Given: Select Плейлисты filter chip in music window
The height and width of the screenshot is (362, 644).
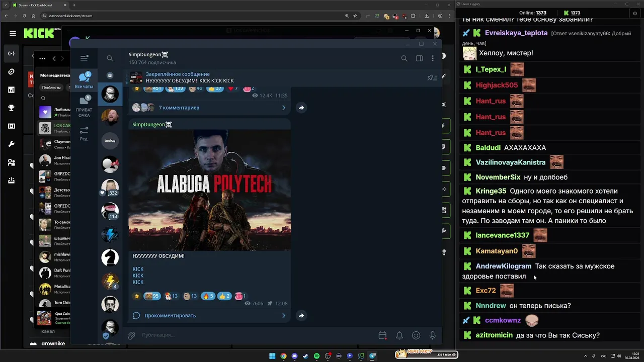Looking at the screenshot, I should (51, 87).
